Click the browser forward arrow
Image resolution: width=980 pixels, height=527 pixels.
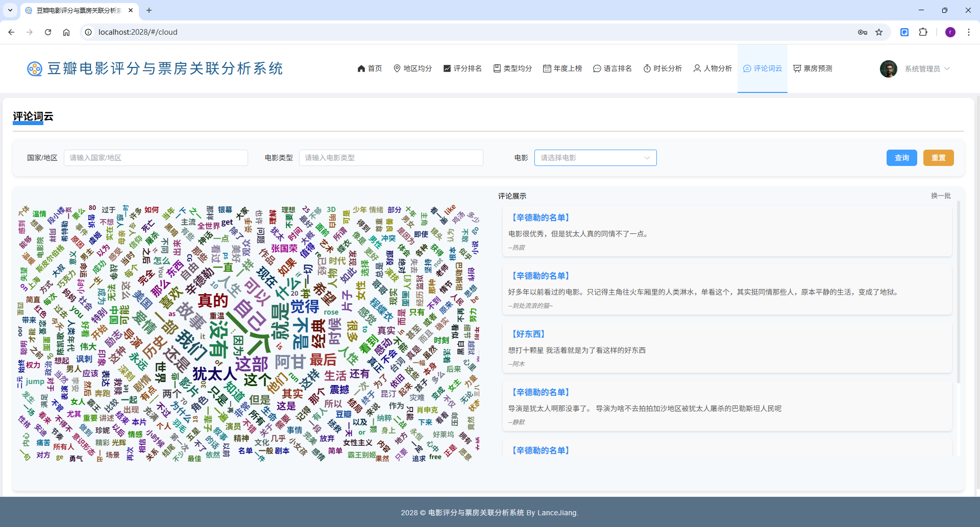pos(30,32)
